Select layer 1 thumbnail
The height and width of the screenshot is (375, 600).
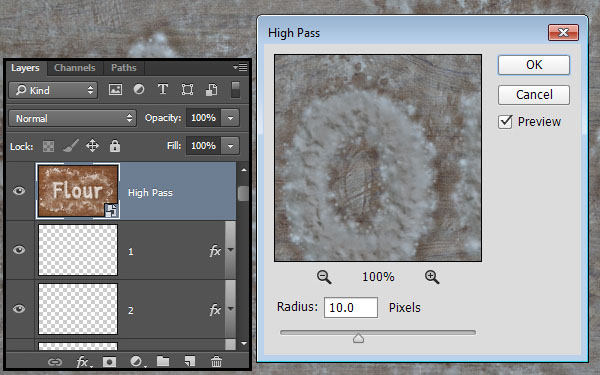[x=78, y=250]
